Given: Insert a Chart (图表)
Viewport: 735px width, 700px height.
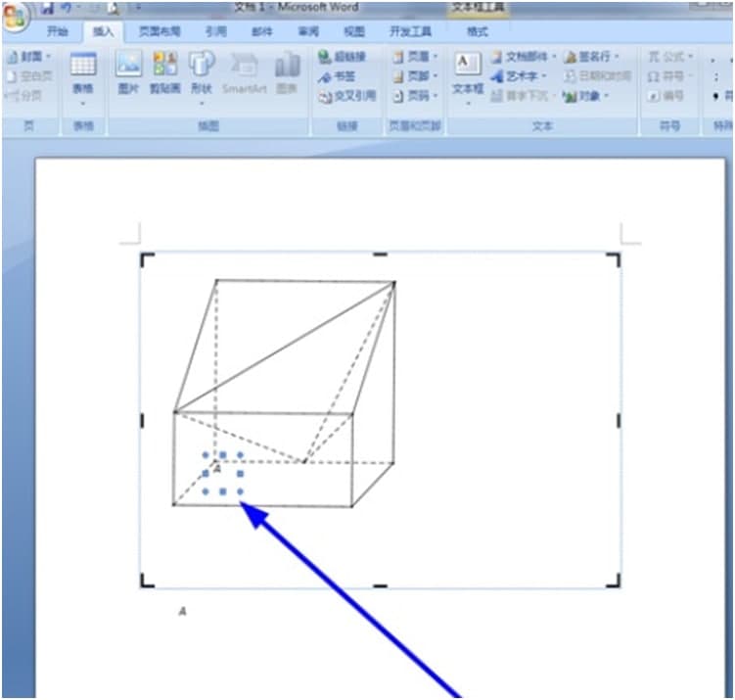Looking at the screenshot, I should (288, 72).
